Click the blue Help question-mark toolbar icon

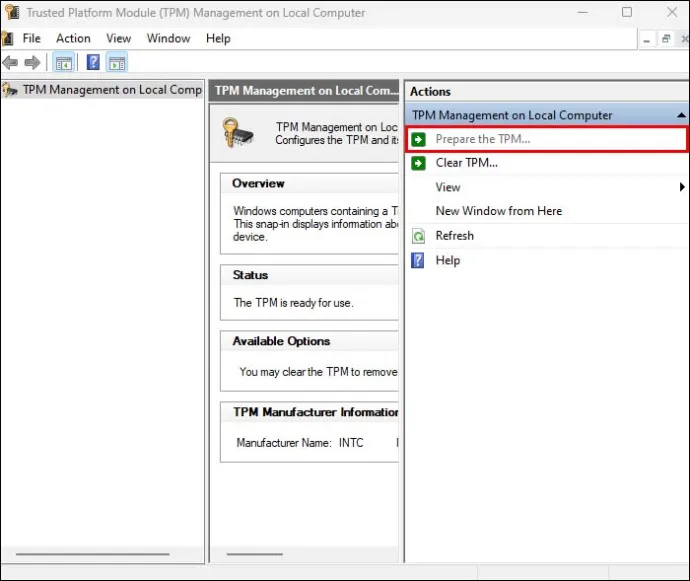tap(93, 63)
